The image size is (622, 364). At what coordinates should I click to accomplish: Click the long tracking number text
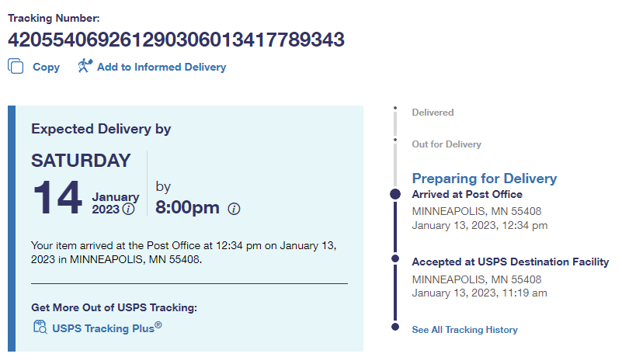coord(176,40)
